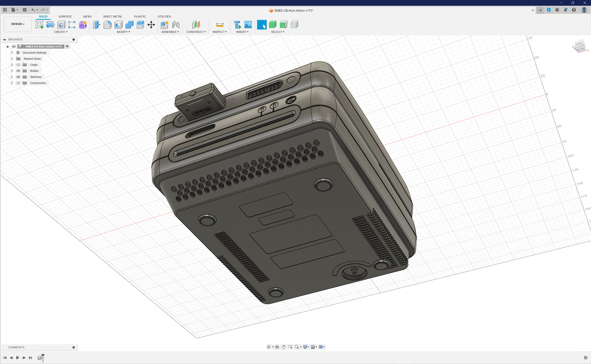Switch to the PLASTIC tab

coord(140,17)
